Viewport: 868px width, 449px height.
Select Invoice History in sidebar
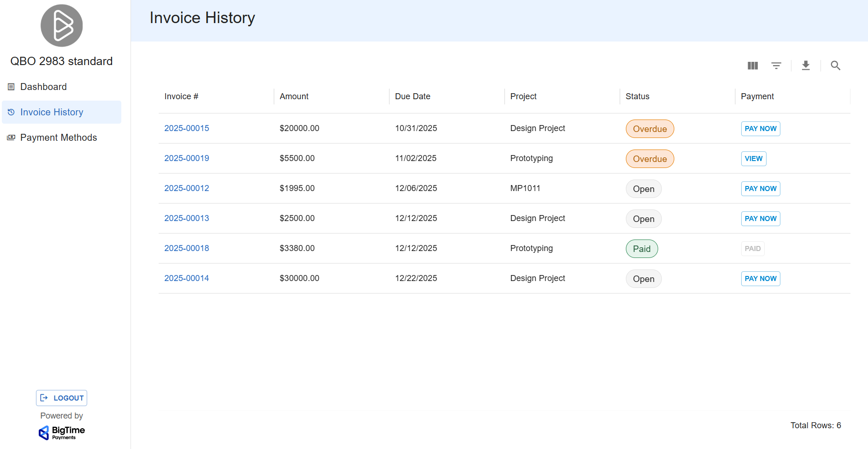[x=52, y=112]
